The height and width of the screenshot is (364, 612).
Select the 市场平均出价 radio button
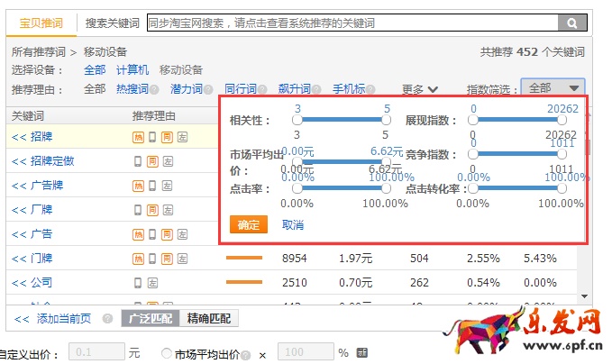pos(167,353)
